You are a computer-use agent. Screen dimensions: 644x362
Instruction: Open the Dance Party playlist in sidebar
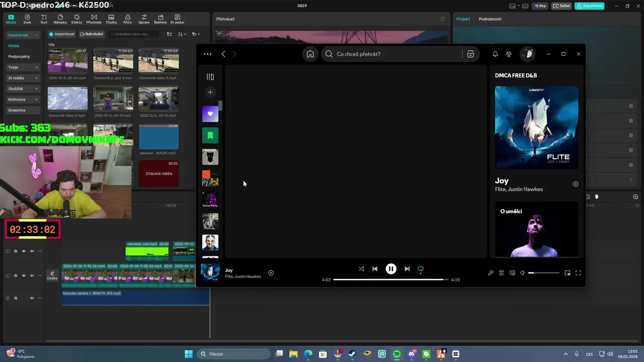[x=210, y=200]
